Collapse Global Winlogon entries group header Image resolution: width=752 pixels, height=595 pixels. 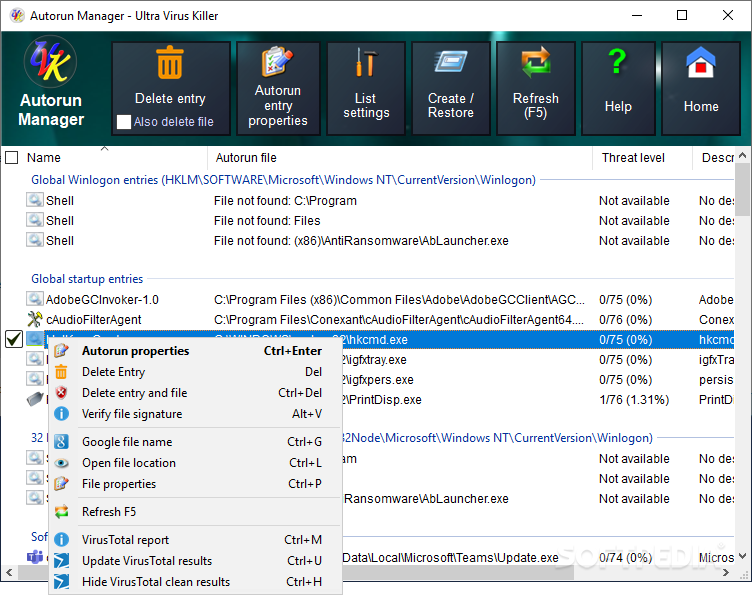click(283, 180)
